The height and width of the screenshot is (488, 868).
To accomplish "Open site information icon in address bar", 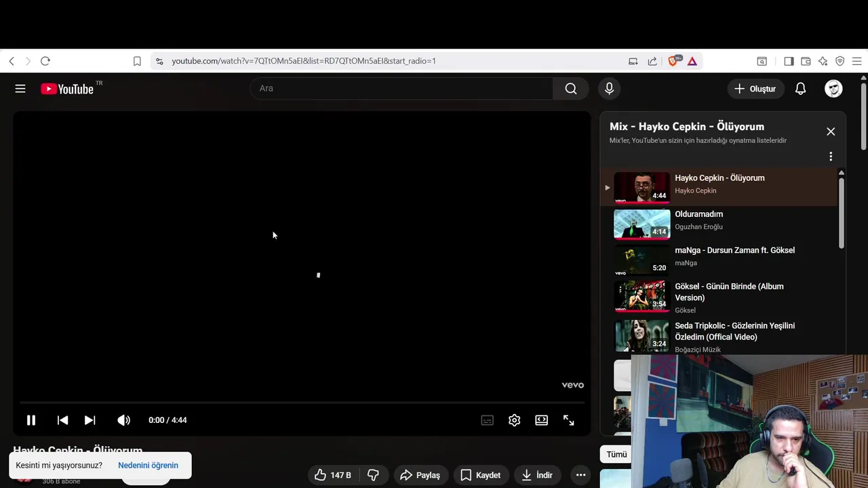I will [159, 61].
